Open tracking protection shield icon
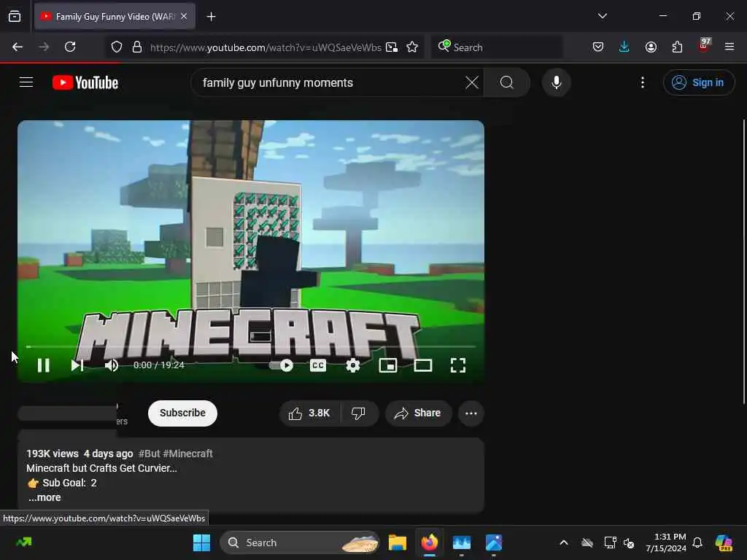The height and width of the screenshot is (560, 747). coord(117,47)
